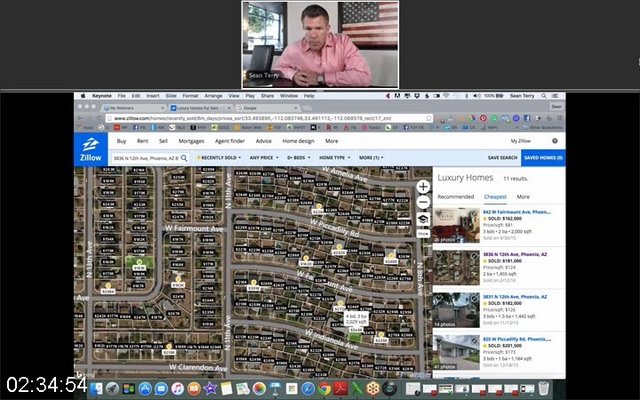This screenshot has width=640, height=400.
Task: Hide the 825 W Piccadilly Rd listing
Action: coord(474,340)
